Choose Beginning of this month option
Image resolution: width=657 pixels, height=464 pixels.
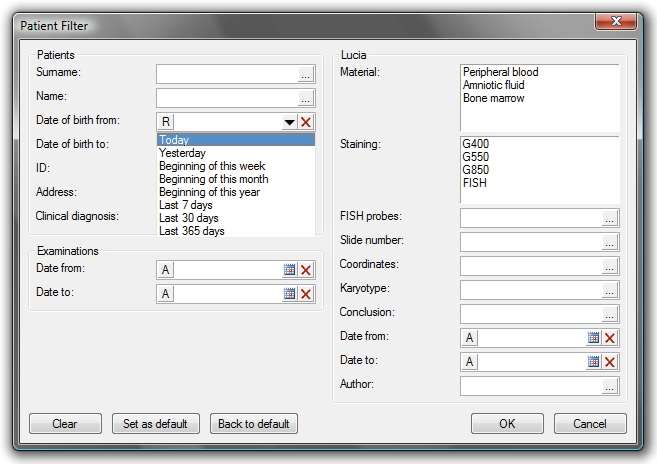click(214, 179)
